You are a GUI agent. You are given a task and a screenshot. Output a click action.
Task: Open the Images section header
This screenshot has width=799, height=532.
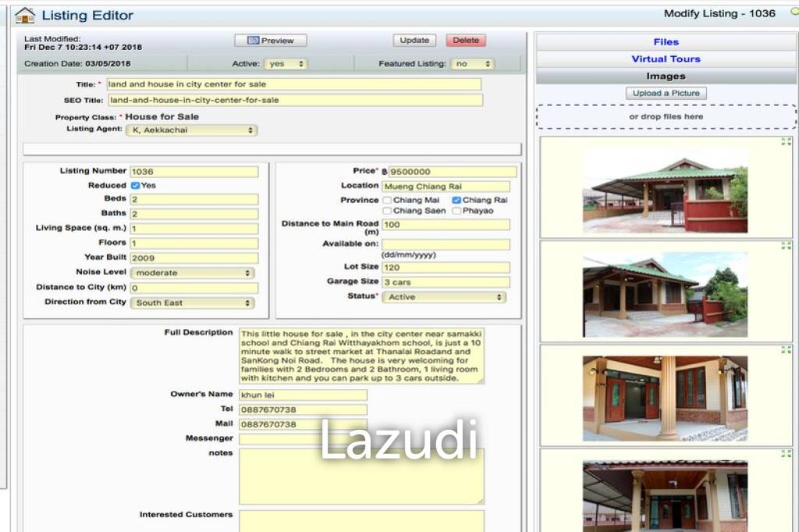(x=666, y=76)
